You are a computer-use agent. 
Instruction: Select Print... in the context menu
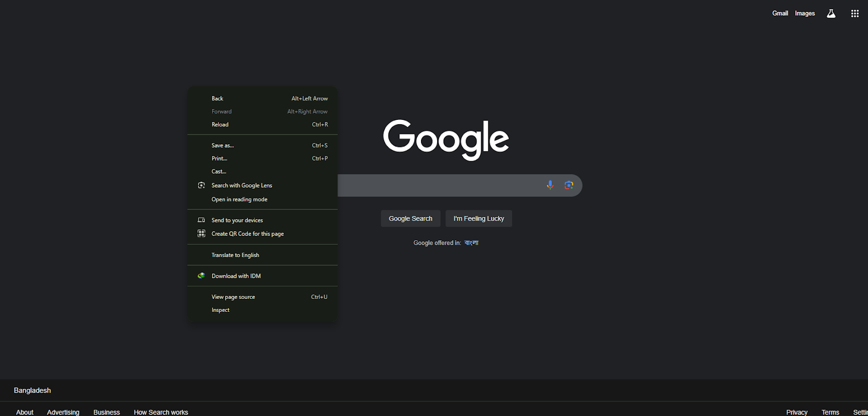pos(263,158)
